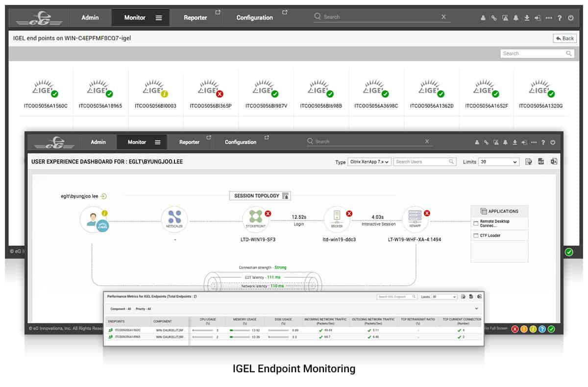Image resolution: width=588 pixels, height=387 pixels.
Task: Open the Admin menu in the back window
Action: [x=90, y=17]
